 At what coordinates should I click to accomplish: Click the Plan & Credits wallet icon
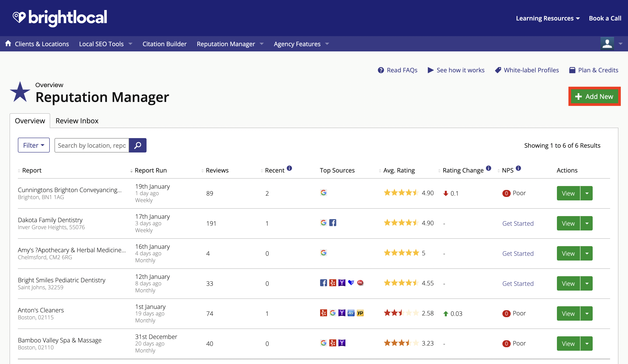pos(572,70)
